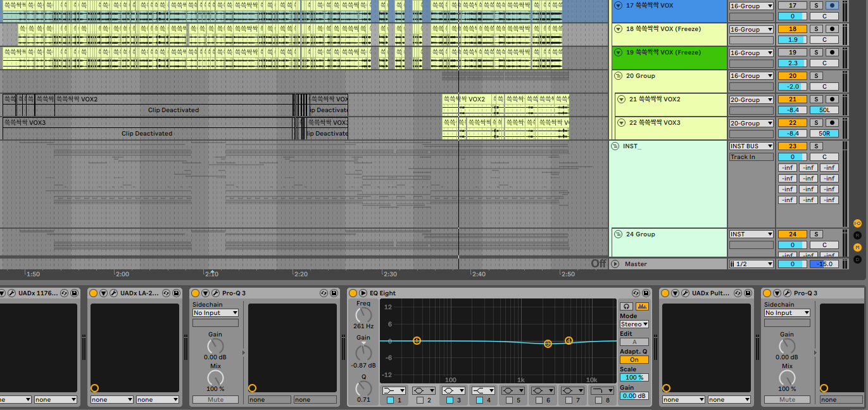Open the left Pro-Q 3 Sidechain dropdown
This screenshot has width=868, height=410.
216,313
